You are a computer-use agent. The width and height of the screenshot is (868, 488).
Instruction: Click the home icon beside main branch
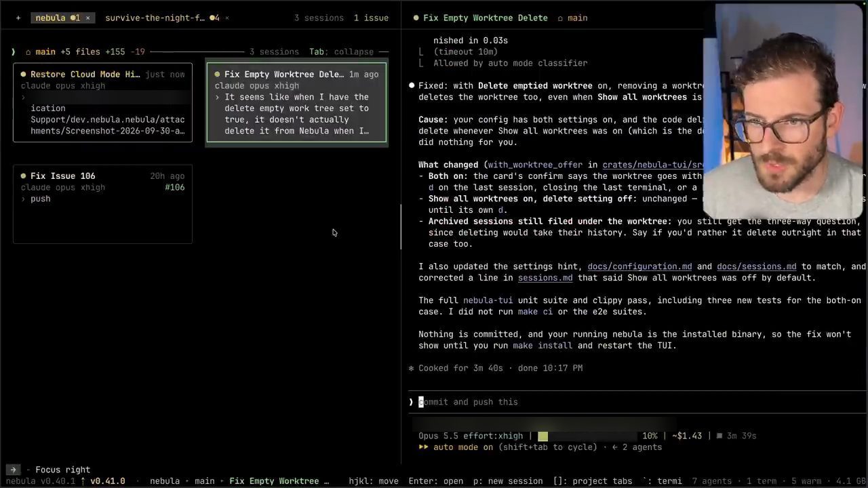click(28, 52)
